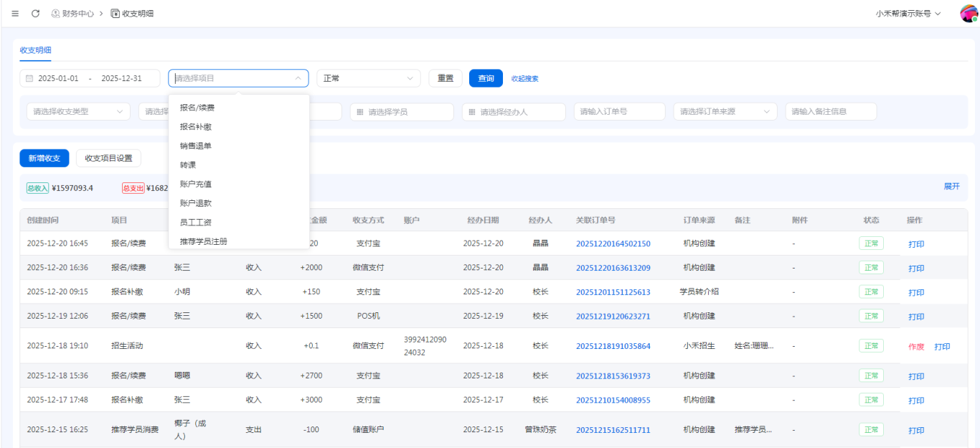The image size is (980, 448).
Task: Click the refresh page icon
Action: tap(35, 14)
